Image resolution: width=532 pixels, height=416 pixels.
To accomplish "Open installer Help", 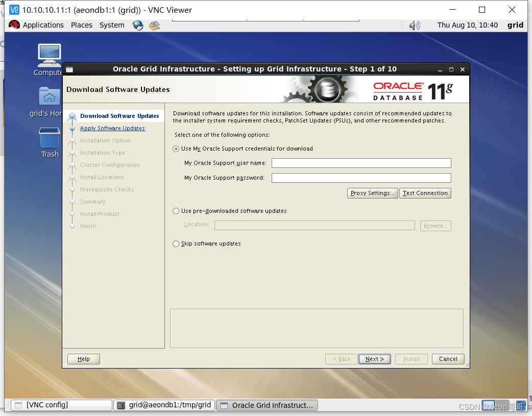I will coord(83,359).
